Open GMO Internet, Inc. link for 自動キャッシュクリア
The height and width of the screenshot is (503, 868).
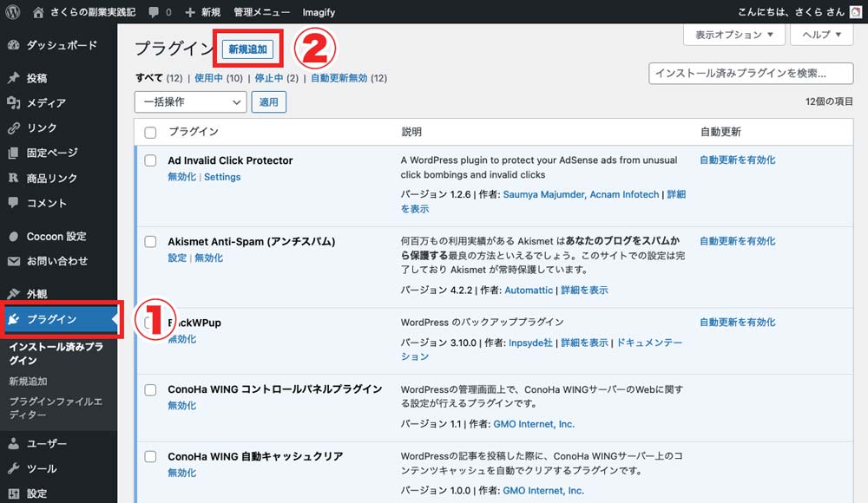point(543,491)
